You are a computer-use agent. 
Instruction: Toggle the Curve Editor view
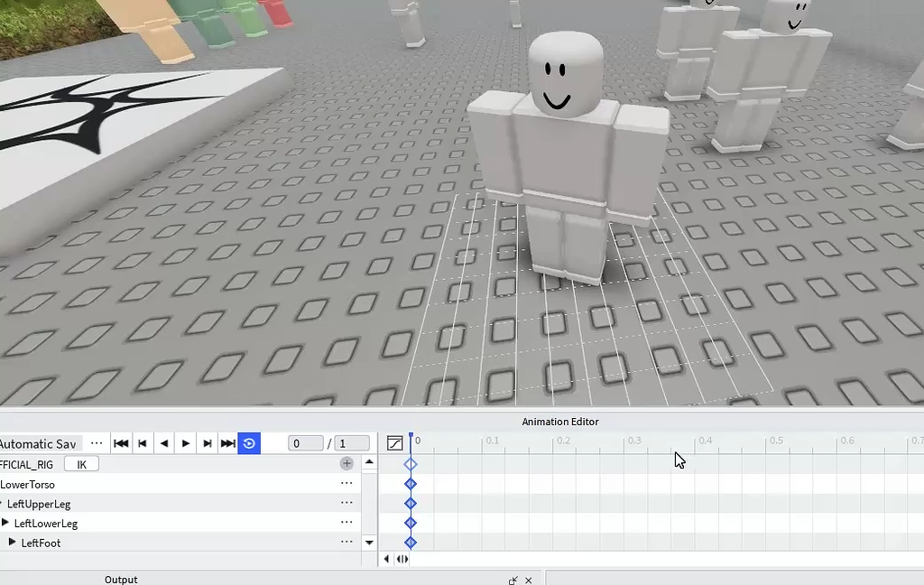point(394,442)
